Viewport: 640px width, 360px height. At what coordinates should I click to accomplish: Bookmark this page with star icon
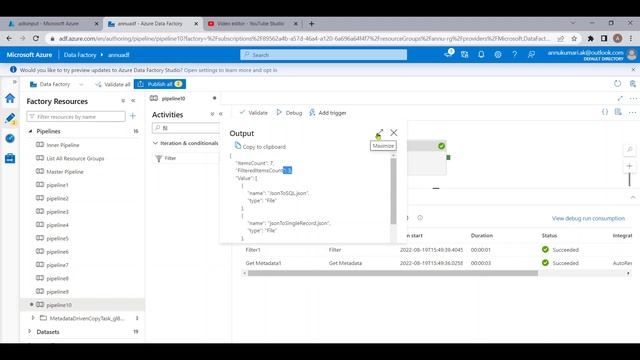(x=574, y=38)
